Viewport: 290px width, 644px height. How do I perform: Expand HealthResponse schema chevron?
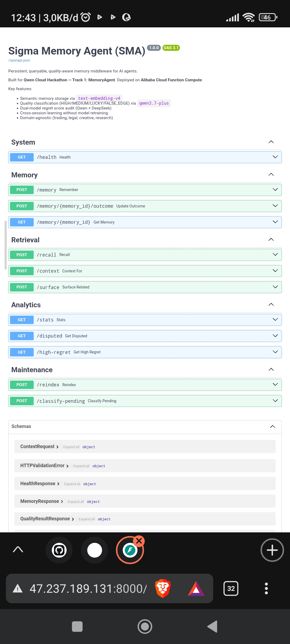58,484
